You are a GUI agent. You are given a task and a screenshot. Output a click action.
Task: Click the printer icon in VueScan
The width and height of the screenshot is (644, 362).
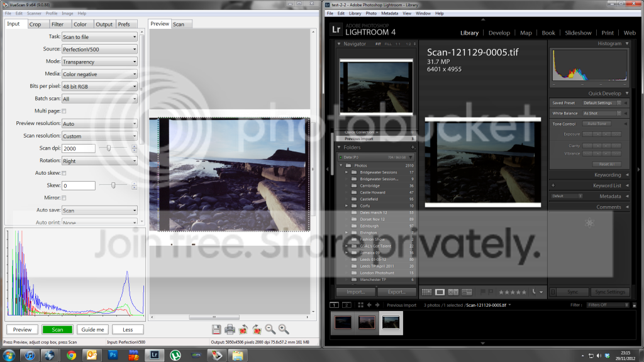coord(230,329)
